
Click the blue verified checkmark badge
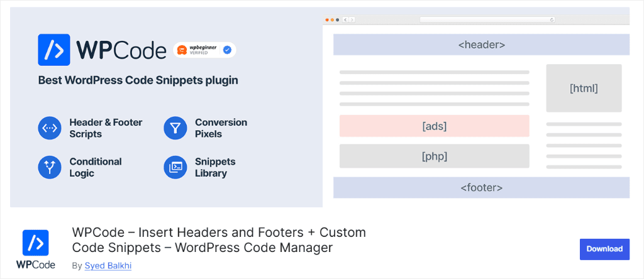pyautogui.click(x=227, y=50)
